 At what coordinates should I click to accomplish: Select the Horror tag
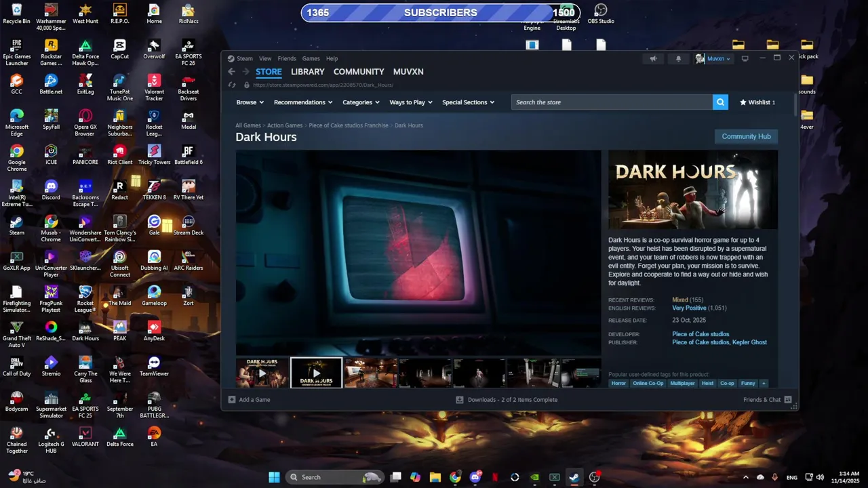point(618,384)
